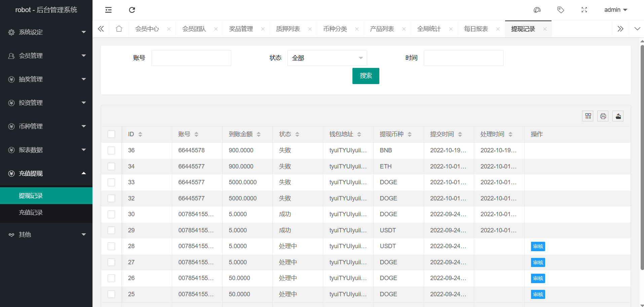Expand the admin user dropdown
The image size is (644, 307).
[x=615, y=10]
